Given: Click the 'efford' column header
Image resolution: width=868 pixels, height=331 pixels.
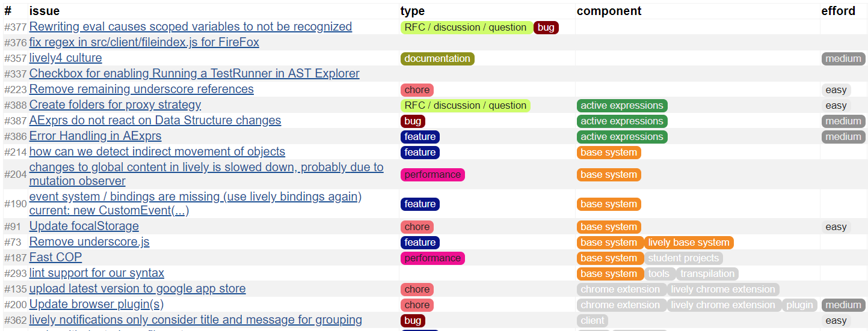Looking at the screenshot, I should (838, 11).
